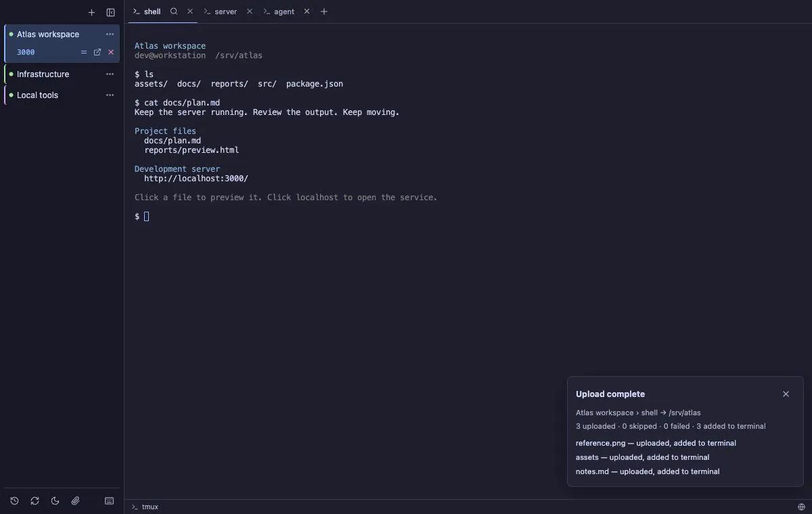The height and width of the screenshot is (514, 812).
Task: Close the server tab
Action: [x=250, y=11]
